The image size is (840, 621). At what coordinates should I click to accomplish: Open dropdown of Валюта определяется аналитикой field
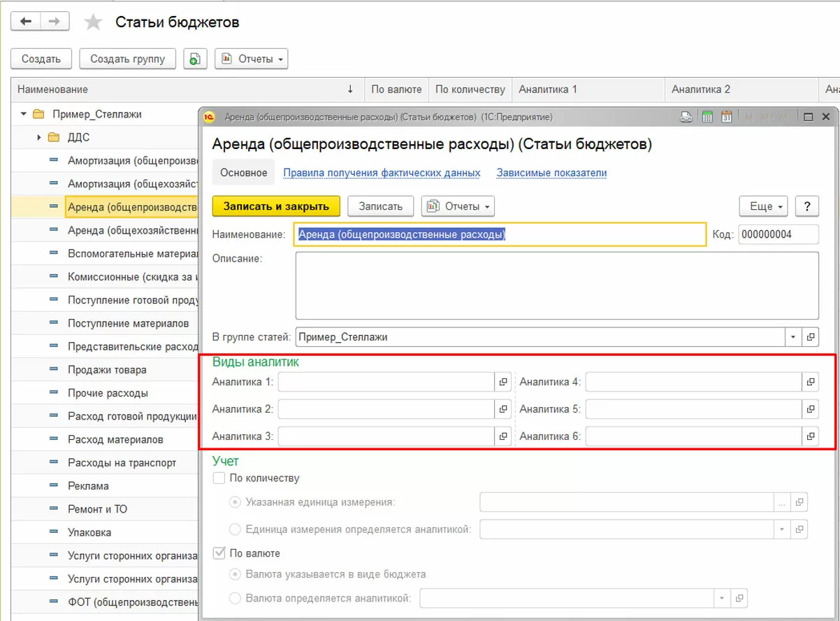pyautogui.click(x=723, y=599)
